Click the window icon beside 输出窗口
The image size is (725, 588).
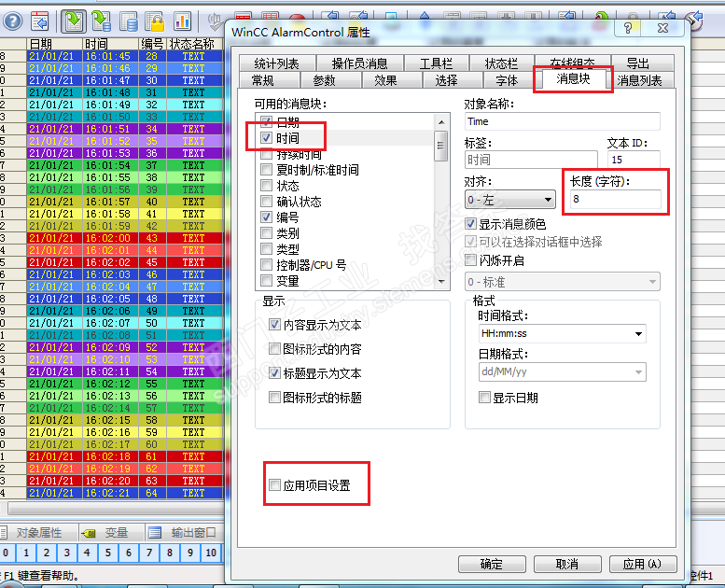(155, 533)
